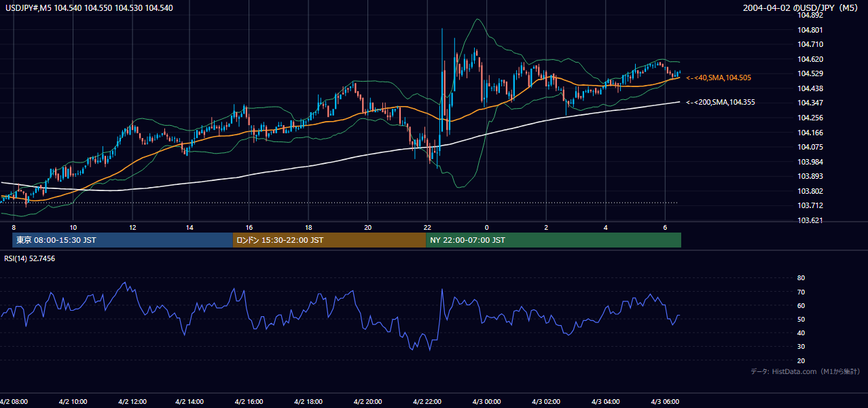Click price axis value 103.712
Image resolution: width=868 pixels, height=408 pixels.
tap(810, 205)
